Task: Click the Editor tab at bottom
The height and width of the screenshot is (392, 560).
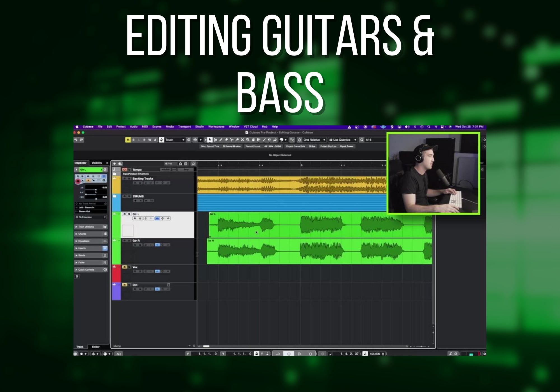Action: pos(96,347)
